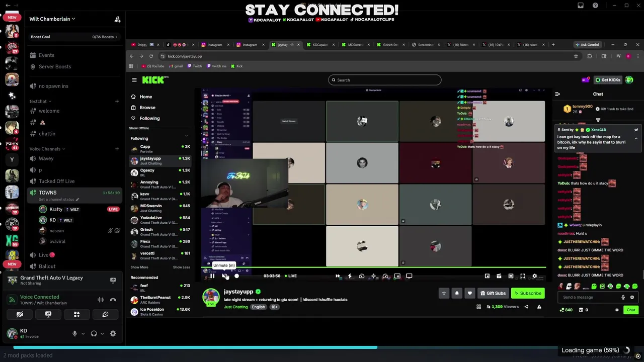
Task: Enable theater mode on the player
Action: tap(511, 276)
